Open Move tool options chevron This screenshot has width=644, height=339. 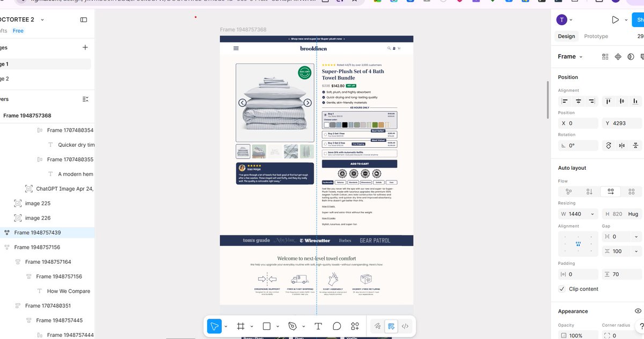225,327
